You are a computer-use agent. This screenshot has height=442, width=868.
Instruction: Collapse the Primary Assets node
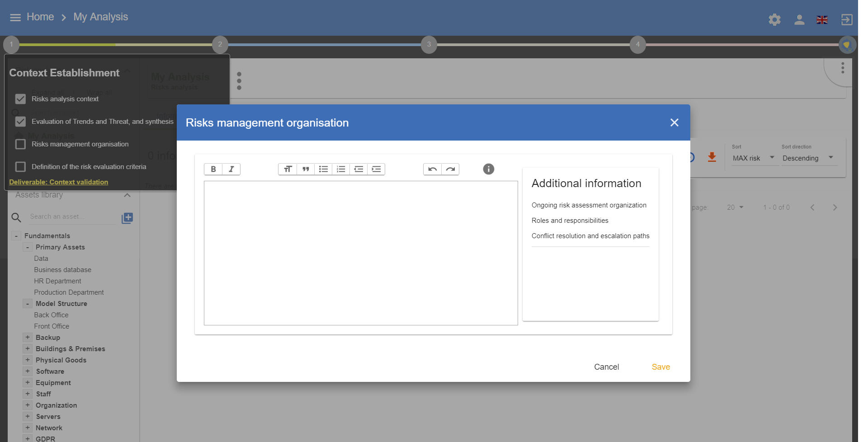pos(28,247)
